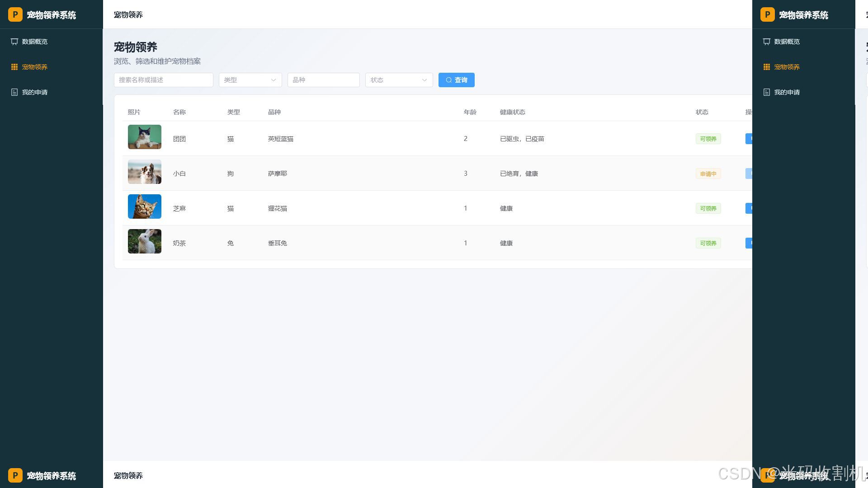Select pet name 团团 in table
Image resolution: width=868 pixels, height=488 pixels.
pos(179,139)
